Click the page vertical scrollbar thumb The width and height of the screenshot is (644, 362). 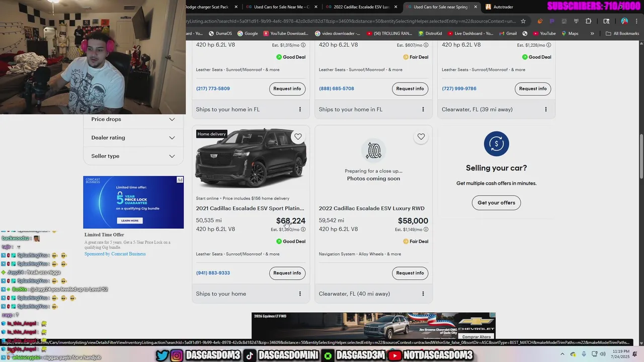coord(641,156)
